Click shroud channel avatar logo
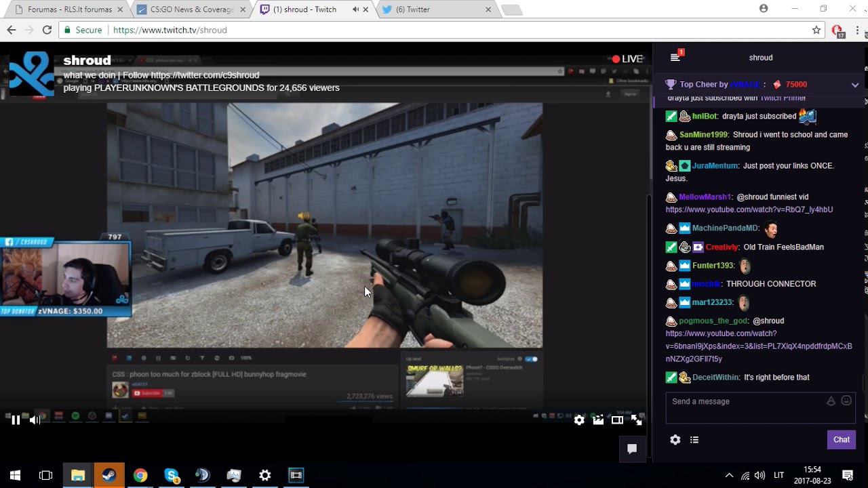The width and height of the screenshot is (868, 488). pos(31,74)
